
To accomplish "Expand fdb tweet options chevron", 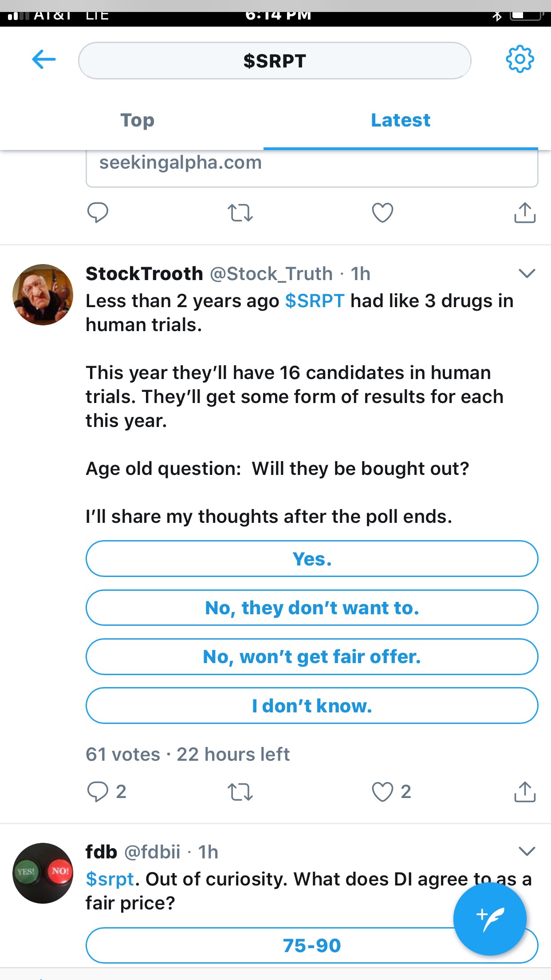I will click(x=527, y=851).
